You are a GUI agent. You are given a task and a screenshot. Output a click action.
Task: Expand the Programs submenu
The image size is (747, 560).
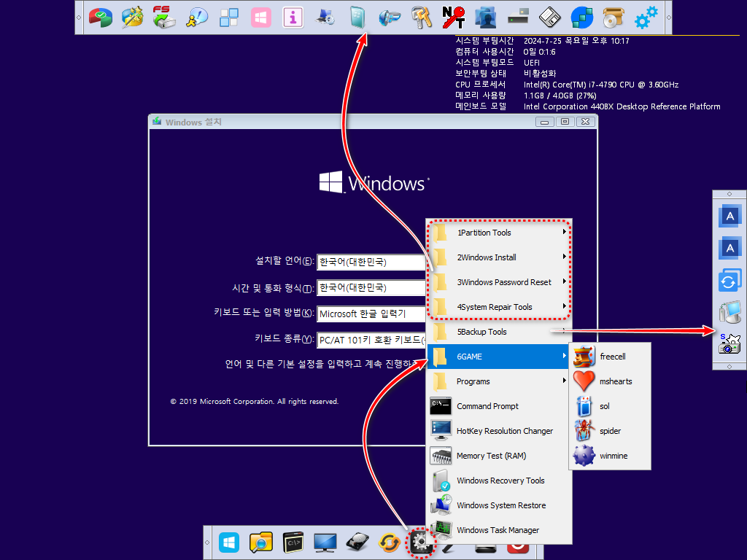[499, 381]
